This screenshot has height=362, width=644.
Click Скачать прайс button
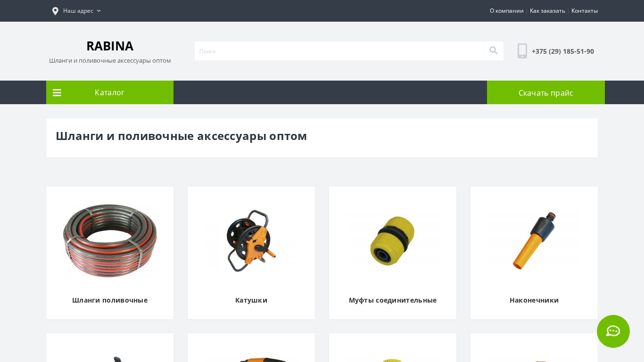coord(546,92)
